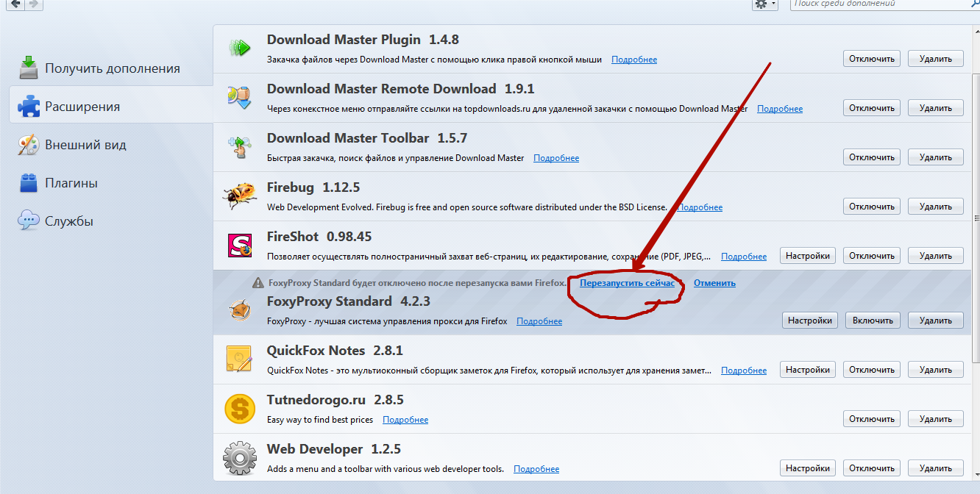This screenshot has width=980, height=494.
Task: Open Подробнее link for Firebug
Action: tap(700, 207)
